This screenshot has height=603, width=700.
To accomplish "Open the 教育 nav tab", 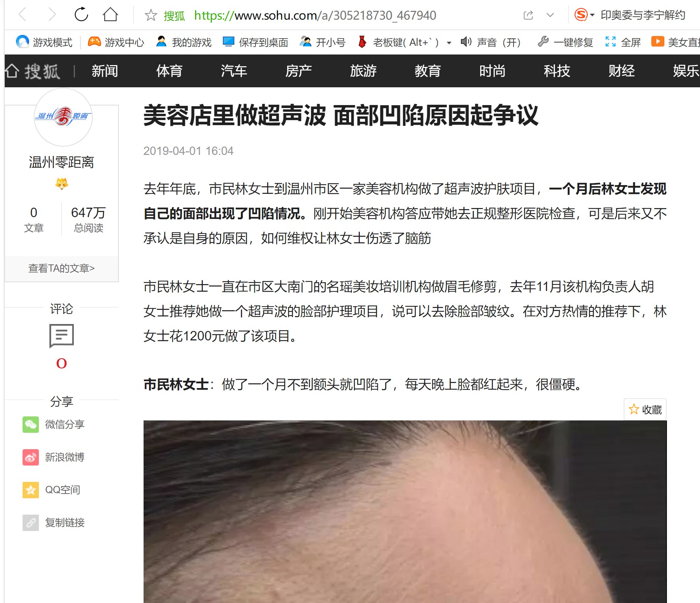I will (428, 71).
